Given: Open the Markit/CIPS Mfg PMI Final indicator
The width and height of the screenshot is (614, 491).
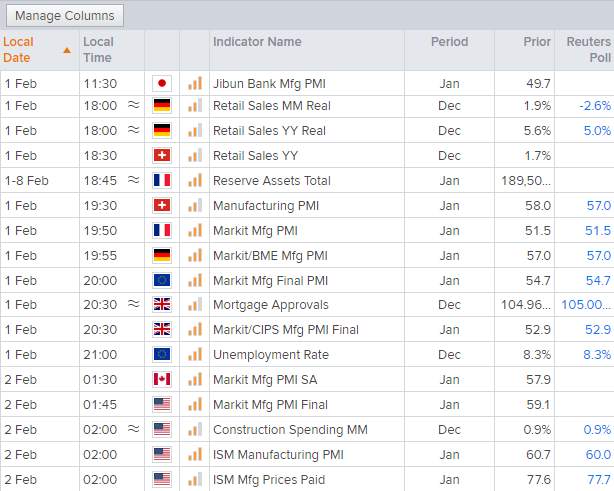Looking at the screenshot, I should coord(286,330).
